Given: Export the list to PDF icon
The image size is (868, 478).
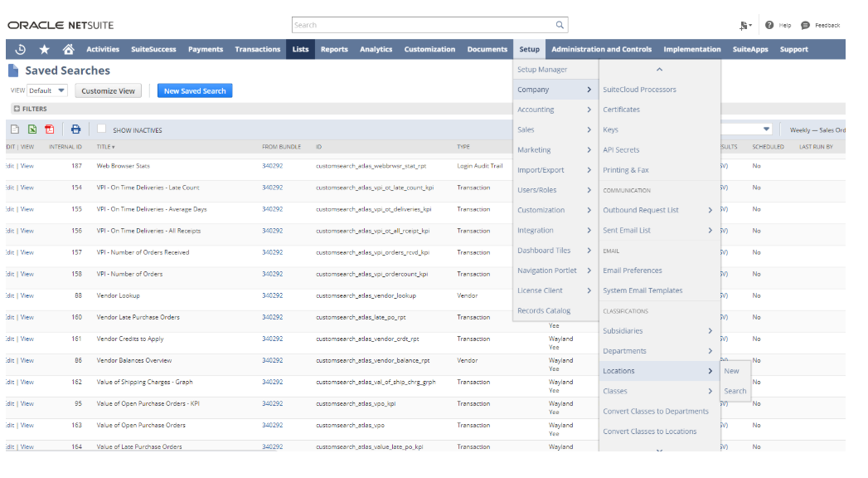Looking at the screenshot, I should [49, 129].
